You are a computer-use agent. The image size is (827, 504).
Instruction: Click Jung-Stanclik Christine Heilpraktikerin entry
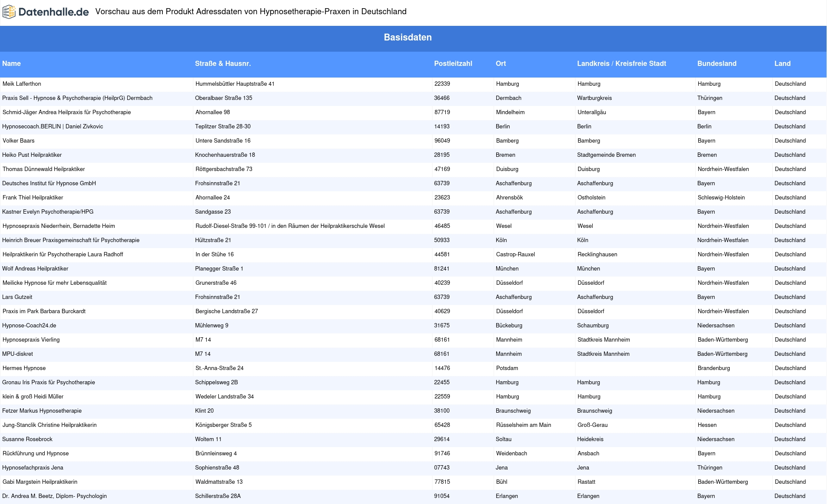(50, 425)
